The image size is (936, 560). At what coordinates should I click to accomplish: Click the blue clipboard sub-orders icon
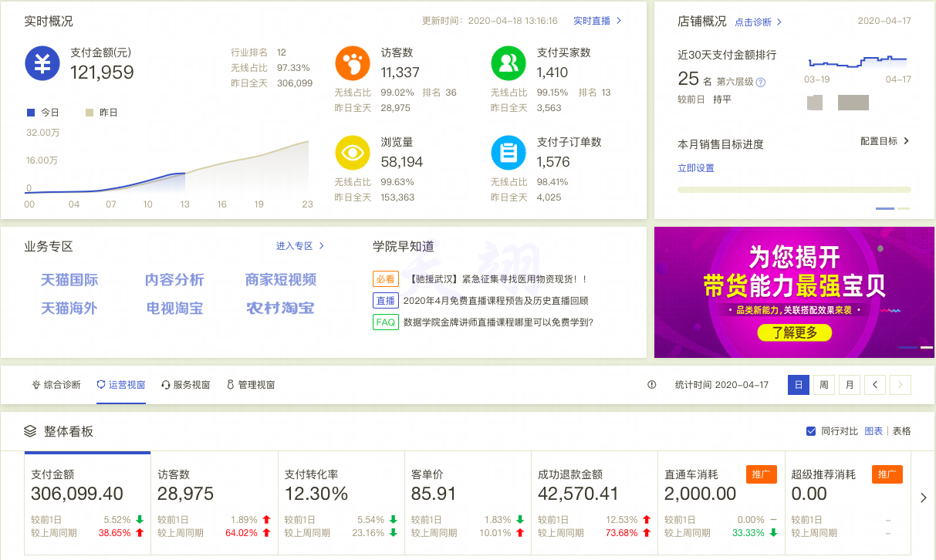coord(509,153)
